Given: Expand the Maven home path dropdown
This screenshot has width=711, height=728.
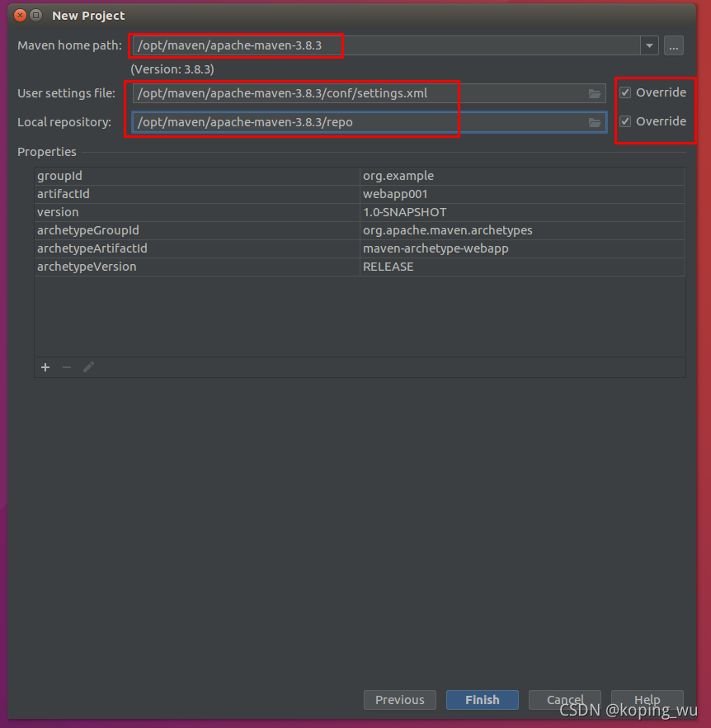Looking at the screenshot, I should 649,46.
